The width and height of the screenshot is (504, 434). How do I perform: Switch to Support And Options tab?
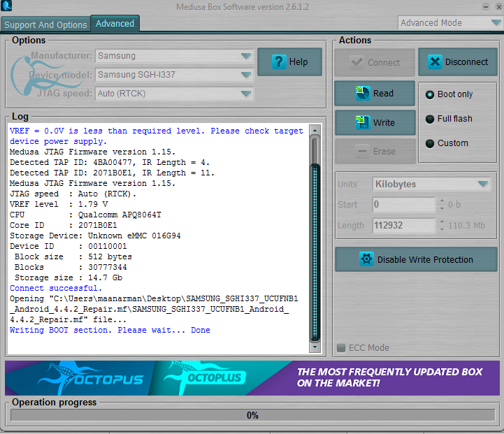[x=45, y=24]
